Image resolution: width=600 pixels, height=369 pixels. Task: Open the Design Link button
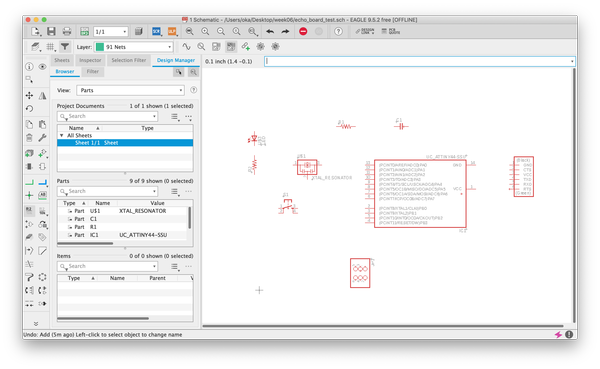365,31
